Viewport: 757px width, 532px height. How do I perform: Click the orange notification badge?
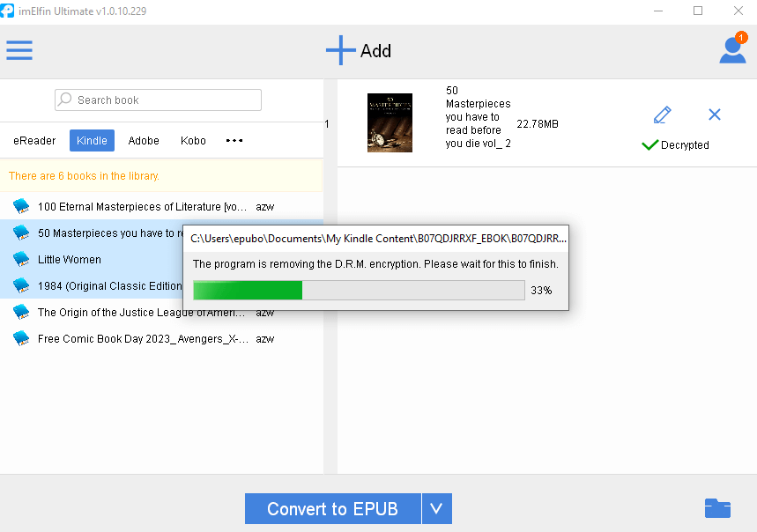point(741,37)
